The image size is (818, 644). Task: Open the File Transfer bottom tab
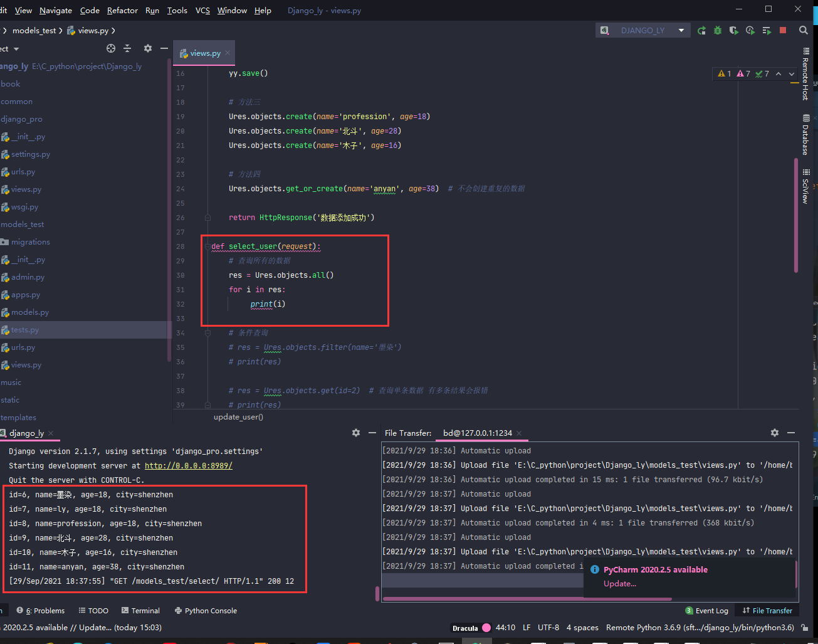click(x=767, y=611)
